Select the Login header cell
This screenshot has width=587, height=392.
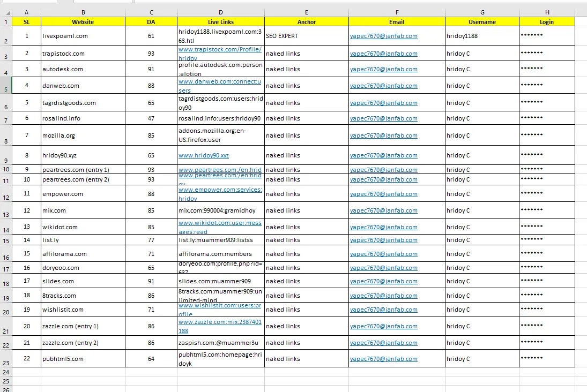coord(547,22)
